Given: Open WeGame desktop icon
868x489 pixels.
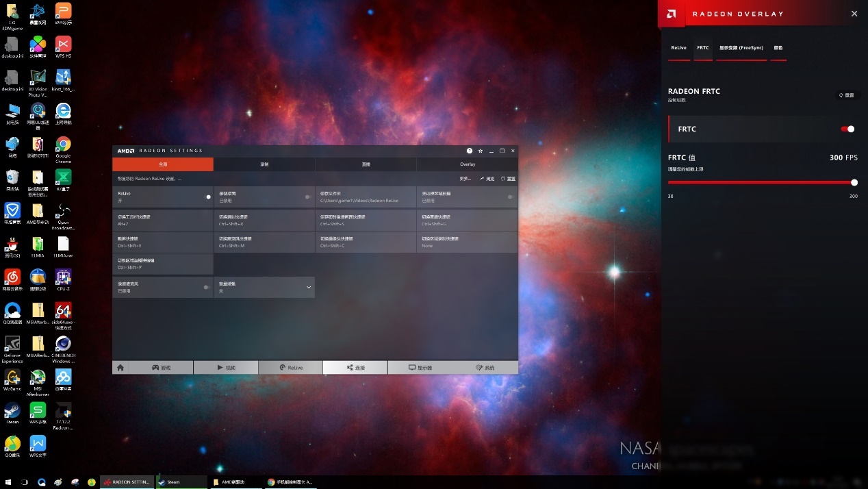Looking at the screenshot, I should point(12,380).
